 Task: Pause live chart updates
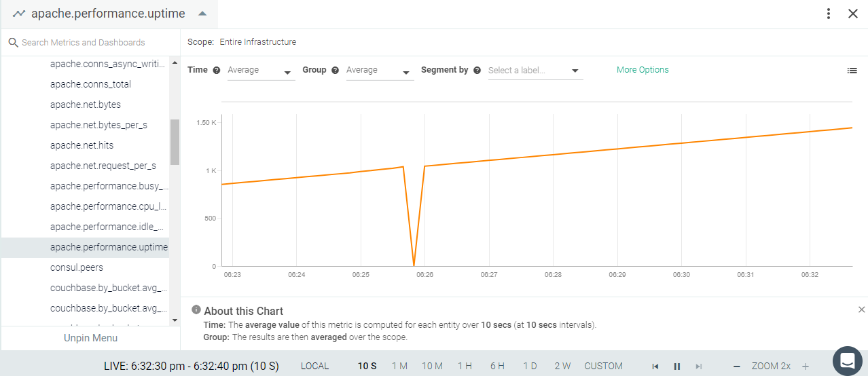pos(677,366)
